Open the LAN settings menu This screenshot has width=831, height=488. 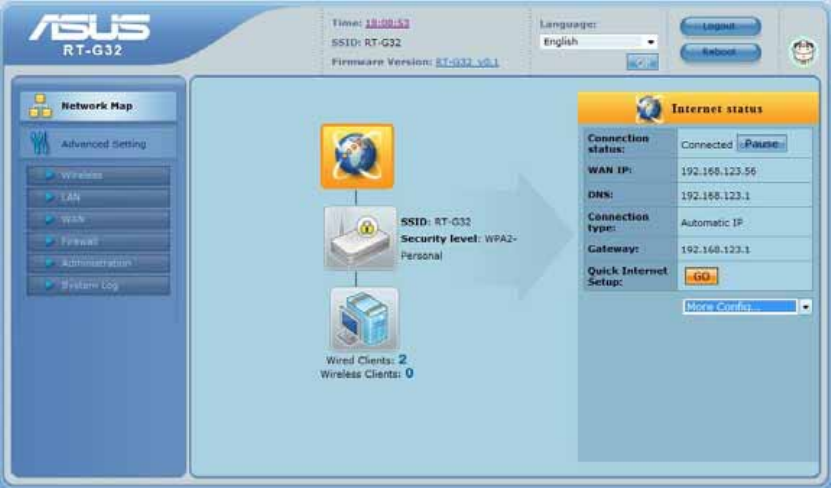coord(99,197)
